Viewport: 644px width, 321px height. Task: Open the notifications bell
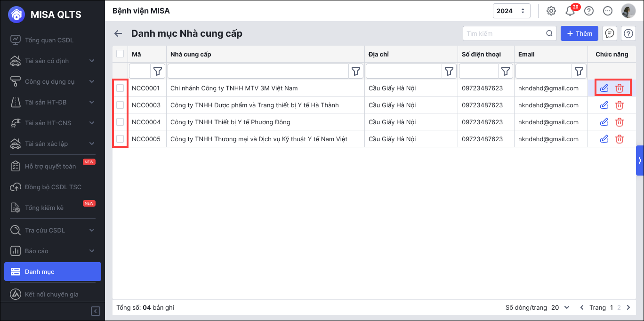(570, 11)
